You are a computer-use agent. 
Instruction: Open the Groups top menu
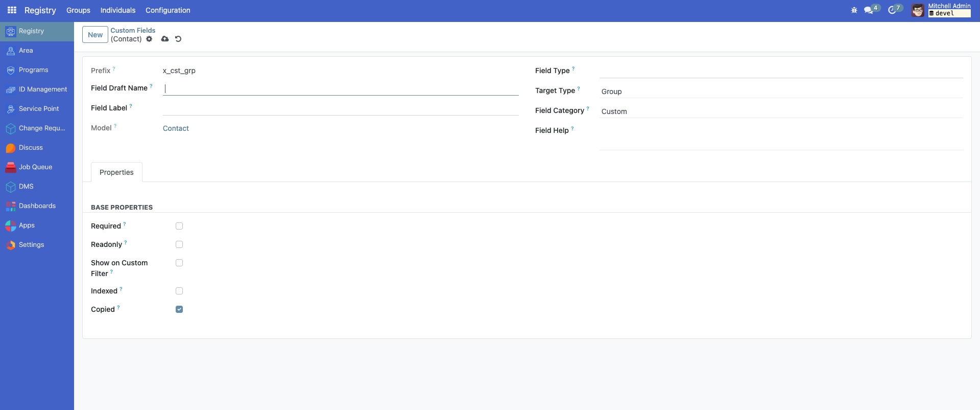coord(78,10)
